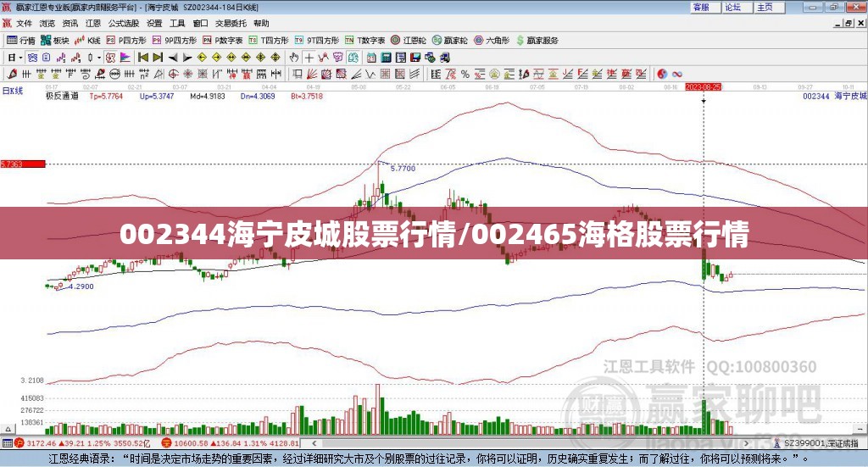The image size is (868, 467).
Task: Click the upward triangle below the price axis
Action: tap(8, 429)
